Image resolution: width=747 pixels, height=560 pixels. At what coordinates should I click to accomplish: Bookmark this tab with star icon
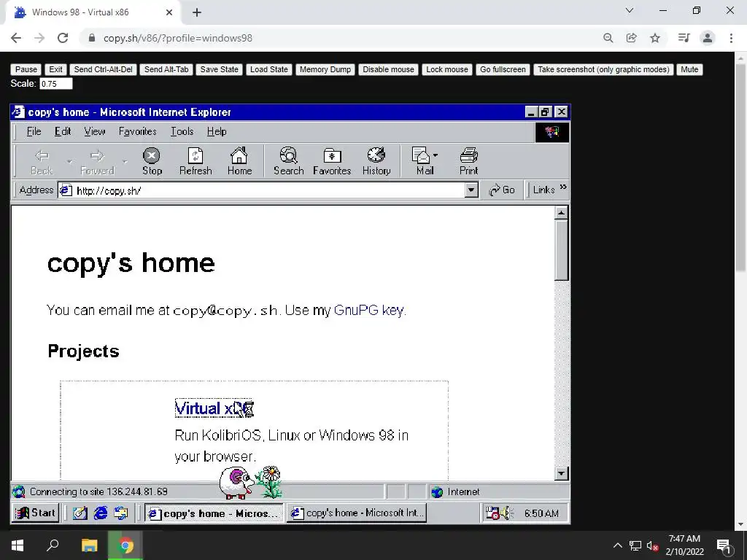pos(655,38)
